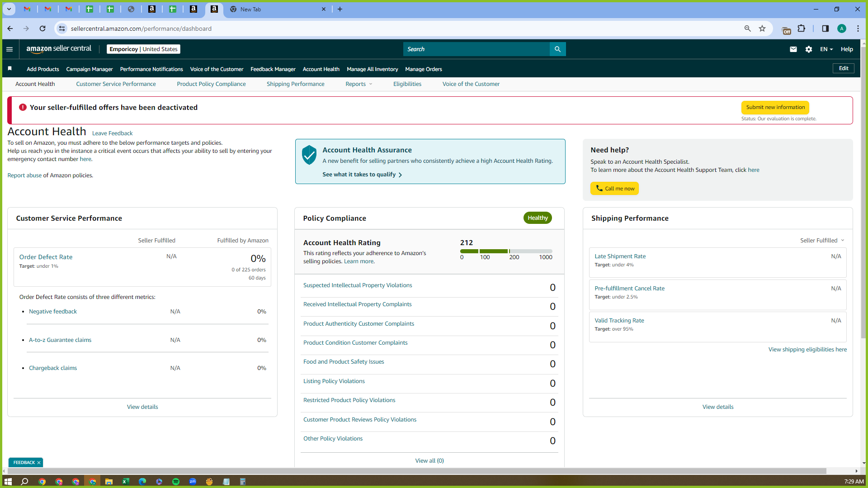Dismiss the FEEDBACK widget with its X

[39, 463]
